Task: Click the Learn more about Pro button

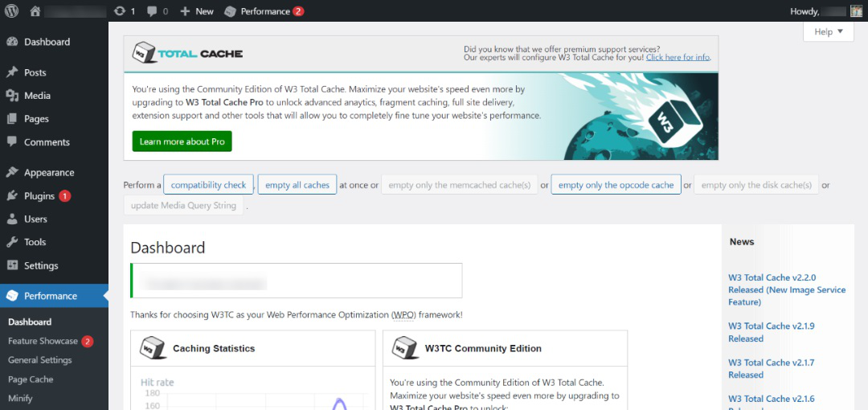Action: (x=182, y=141)
